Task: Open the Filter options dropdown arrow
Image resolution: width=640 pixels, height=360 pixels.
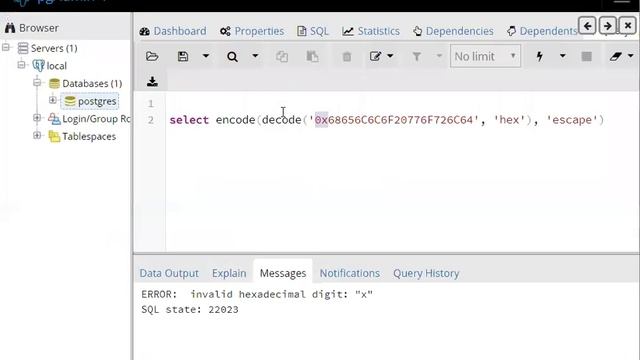Action: point(439,56)
